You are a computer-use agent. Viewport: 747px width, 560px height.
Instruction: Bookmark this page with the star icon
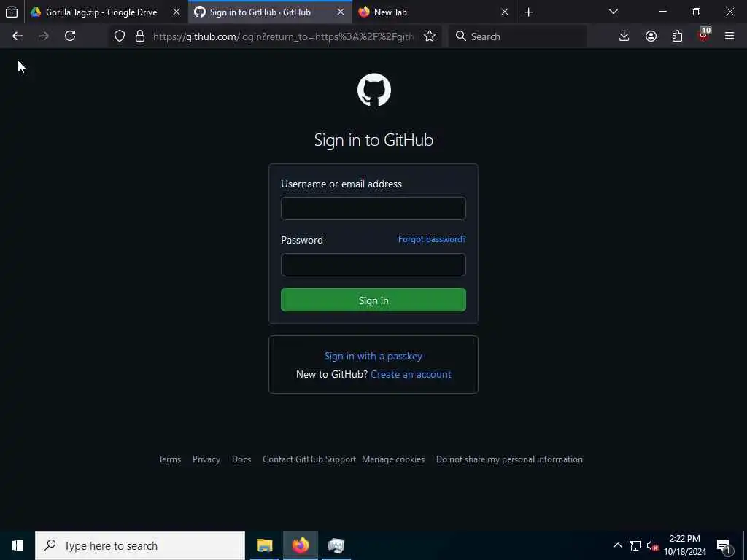coord(429,36)
